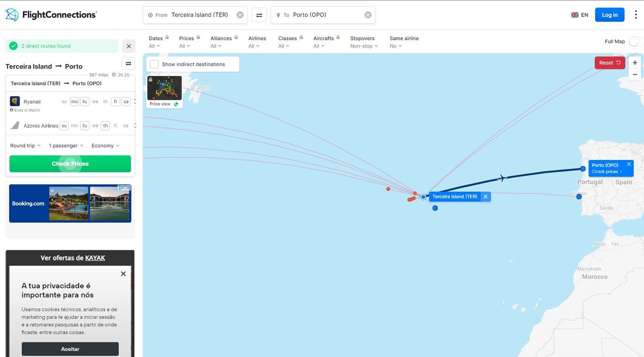This screenshot has height=357, width=644.
Task: Select the Porto airport dot on map
Action: 583,169
